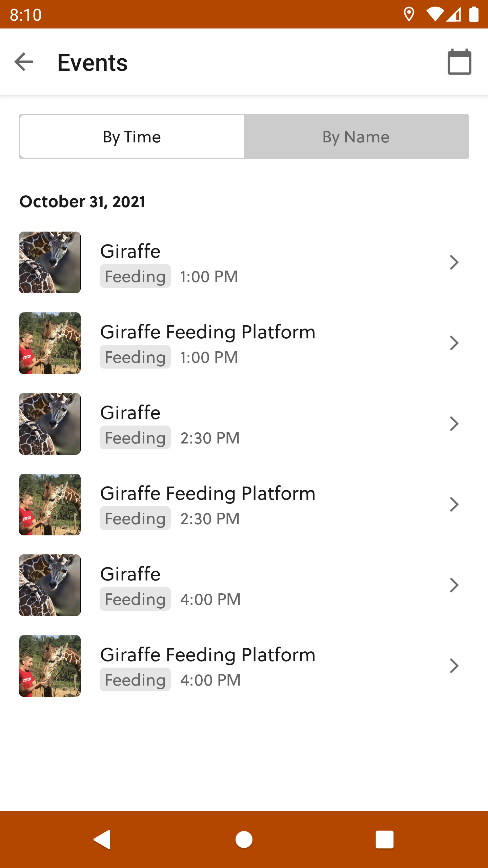This screenshot has height=868, width=488.
Task: Tap the location icon in status bar
Action: (x=409, y=15)
